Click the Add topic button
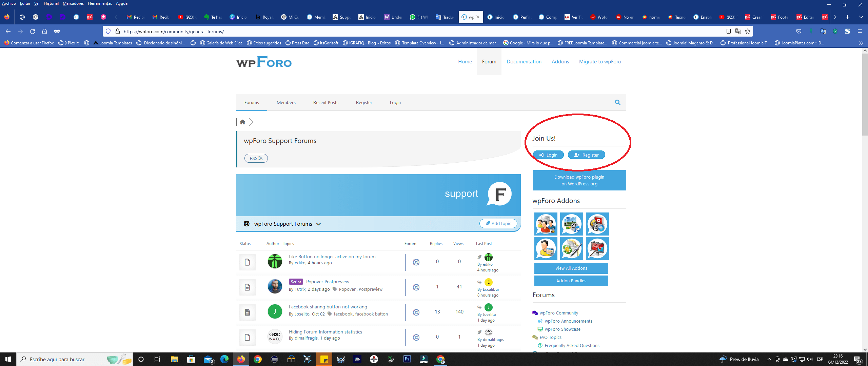The height and width of the screenshot is (366, 868). click(498, 223)
